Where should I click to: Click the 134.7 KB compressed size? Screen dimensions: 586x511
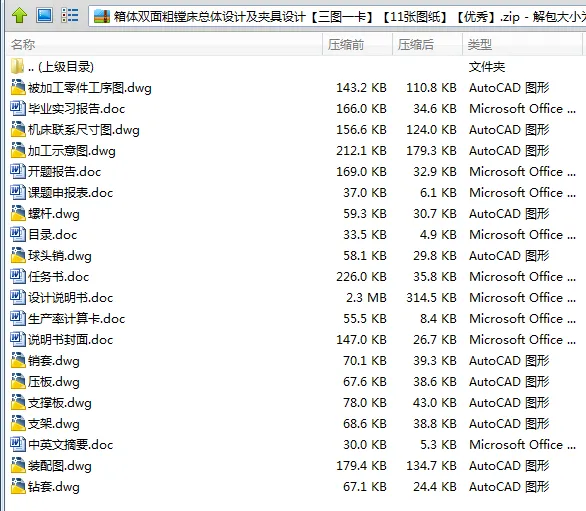click(x=432, y=465)
